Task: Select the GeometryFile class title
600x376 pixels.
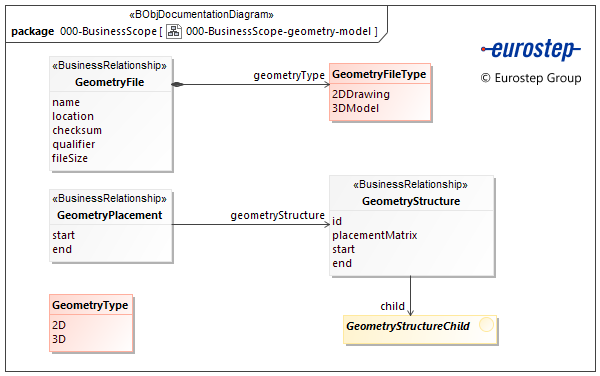Action: [x=109, y=82]
